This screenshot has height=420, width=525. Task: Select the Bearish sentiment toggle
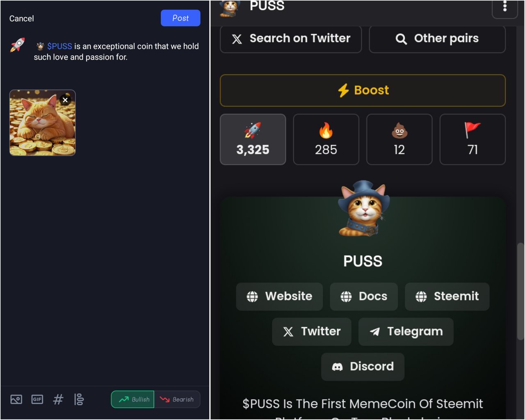coord(177,399)
